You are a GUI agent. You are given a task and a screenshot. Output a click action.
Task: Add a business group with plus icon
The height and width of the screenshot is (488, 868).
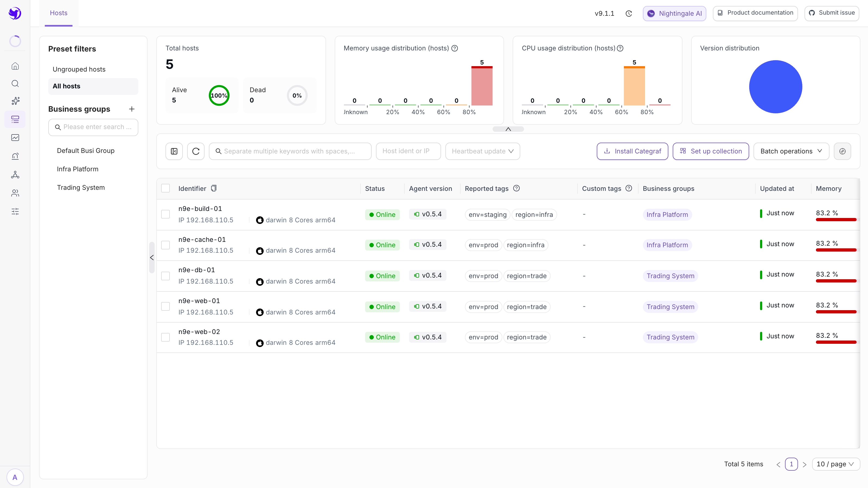(x=132, y=109)
